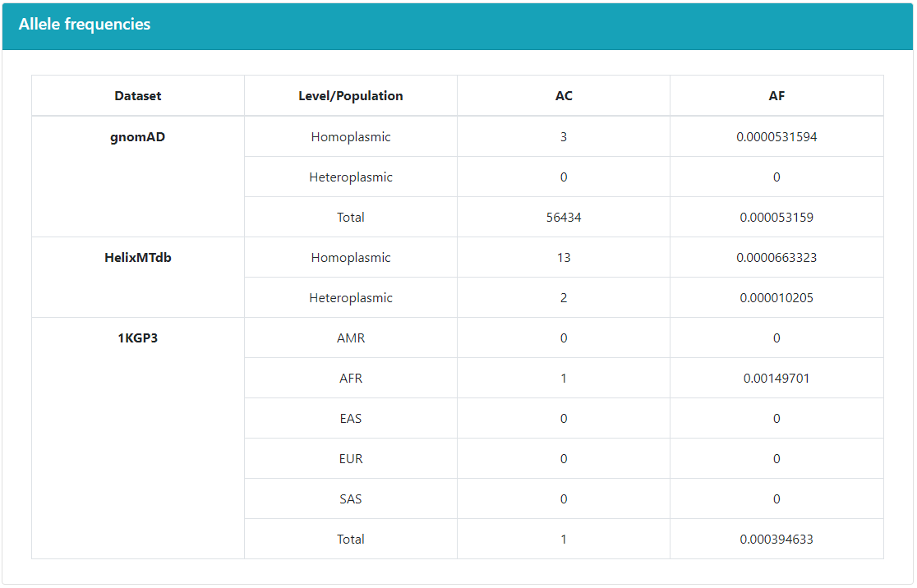This screenshot has height=588, width=917.
Task: Select the gnomAD dataset cell
Action: tap(137, 137)
